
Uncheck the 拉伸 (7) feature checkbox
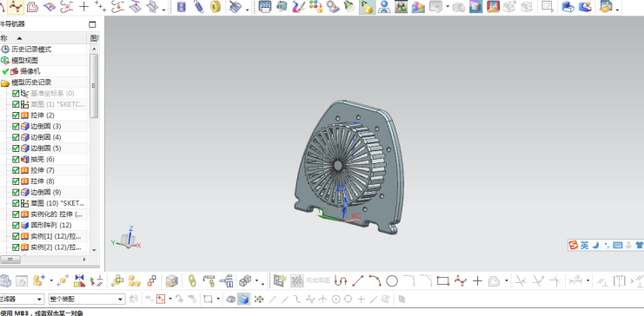(16, 170)
